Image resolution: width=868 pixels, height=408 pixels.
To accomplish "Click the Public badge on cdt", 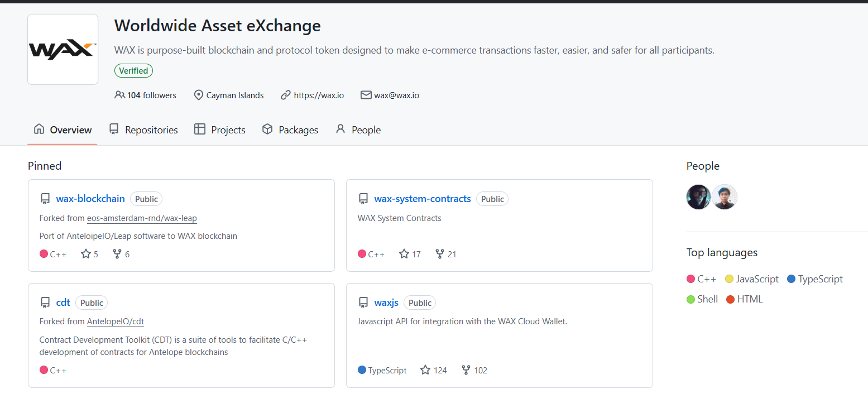I will click(92, 303).
